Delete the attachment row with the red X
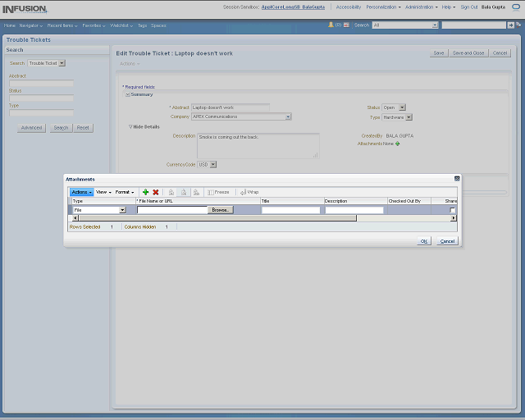Image resolution: width=525 pixels, height=420 pixels. [156, 192]
